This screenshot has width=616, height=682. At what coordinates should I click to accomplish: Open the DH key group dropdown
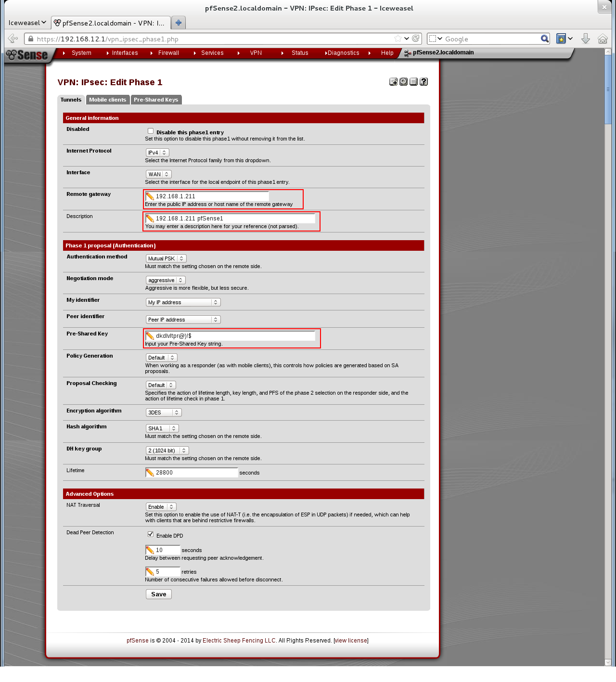[x=167, y=450]
